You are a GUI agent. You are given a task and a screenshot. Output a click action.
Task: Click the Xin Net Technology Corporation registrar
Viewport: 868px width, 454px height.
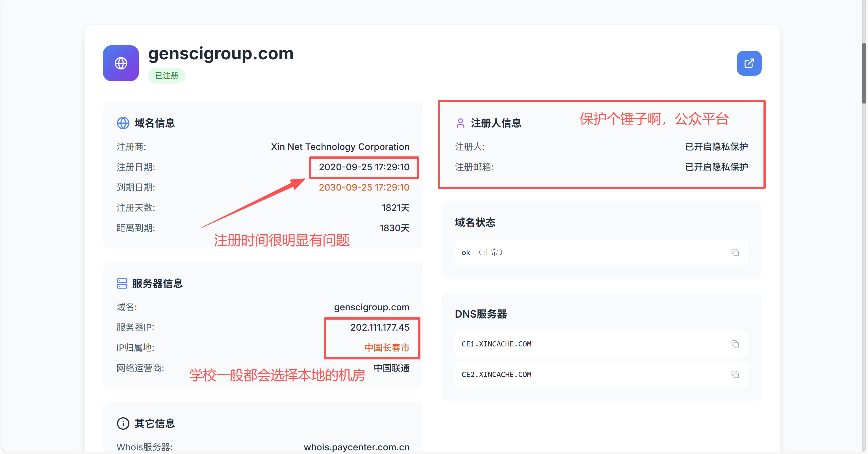[340, 147]
